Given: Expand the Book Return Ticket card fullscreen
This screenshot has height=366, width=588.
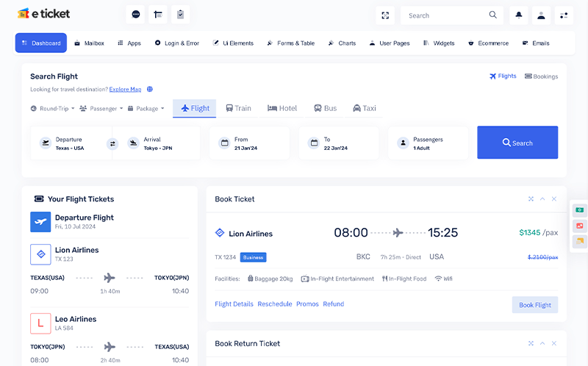Looking at the screenshot, I should tap(531, 343).
